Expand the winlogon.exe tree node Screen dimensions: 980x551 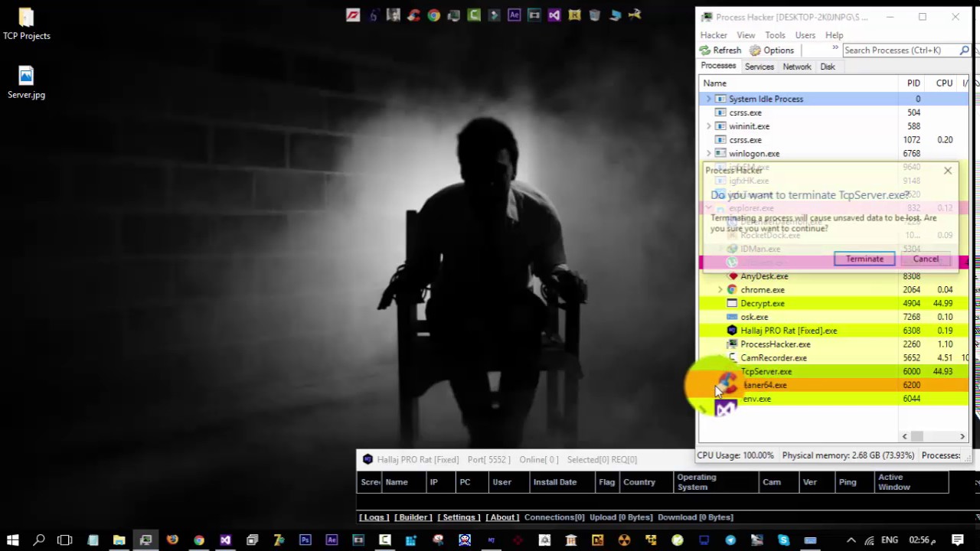click(708, 154)
